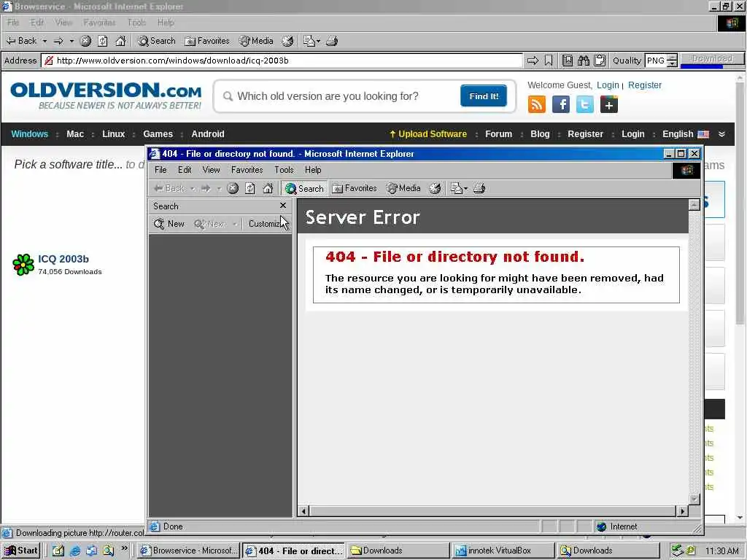
Task: Click Home icon in Browservice window toolbar
Action: pos(120,42)
